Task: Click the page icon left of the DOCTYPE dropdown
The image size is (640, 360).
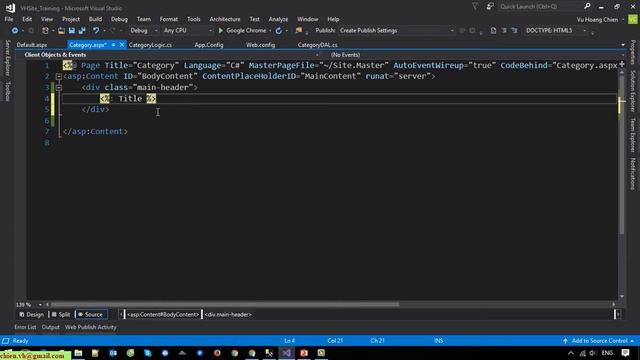Action: pos(493,31)
